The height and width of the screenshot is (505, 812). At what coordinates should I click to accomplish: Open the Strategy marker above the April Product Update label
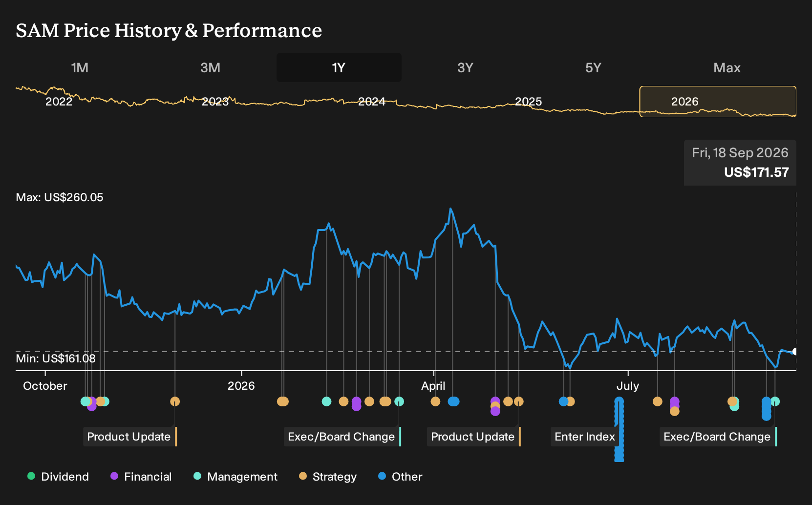pos(519,401)
